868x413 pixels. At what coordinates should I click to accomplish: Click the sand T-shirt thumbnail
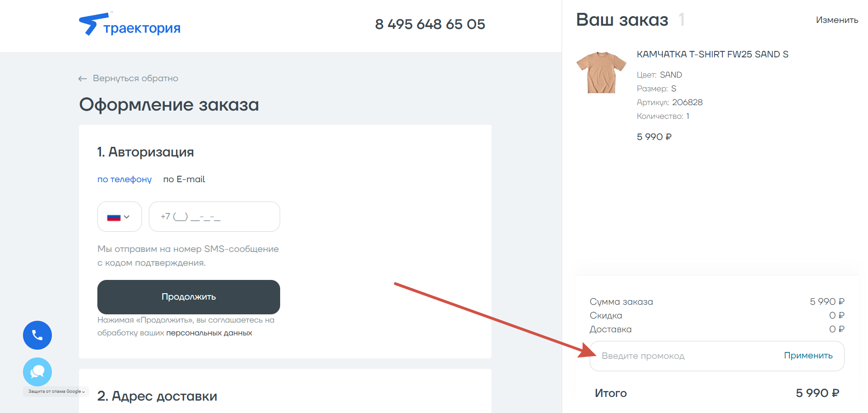601,72
